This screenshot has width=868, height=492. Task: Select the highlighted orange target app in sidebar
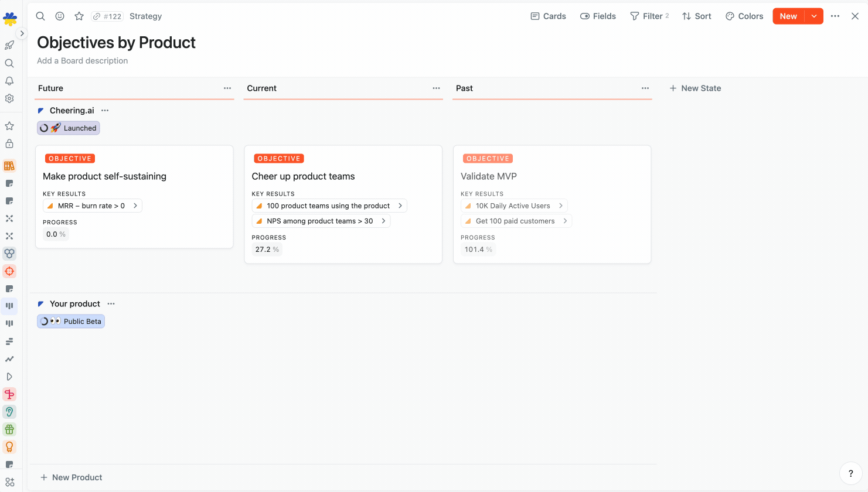(x=9, y=271)
